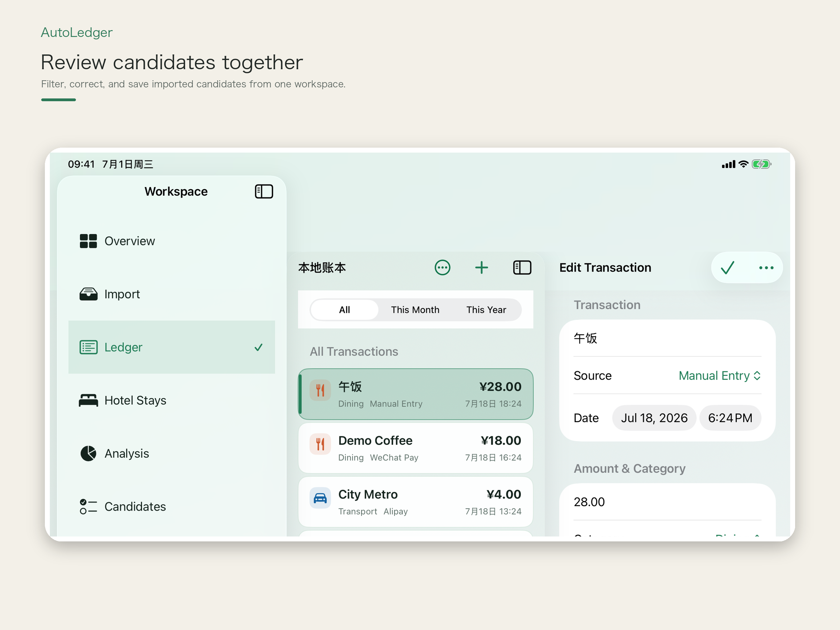Open the Source Manual Entry dropdown
This screenshot has height=630, width=840.
tap(720, 375)
